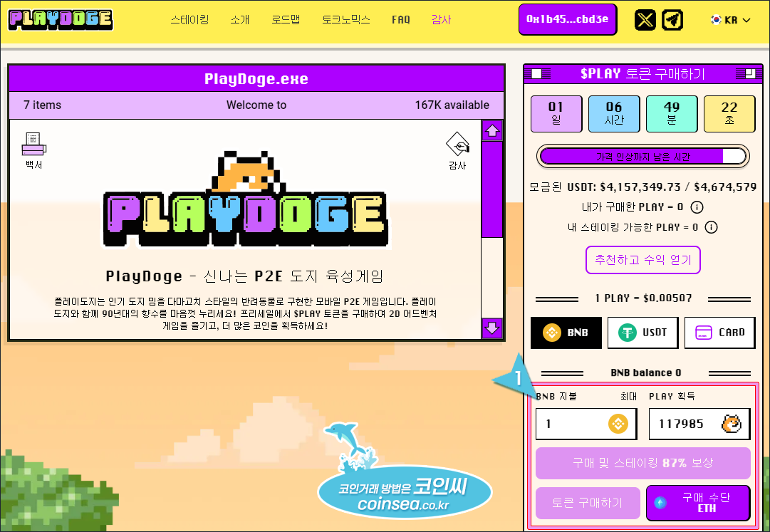Select USDT payment option

642,333
